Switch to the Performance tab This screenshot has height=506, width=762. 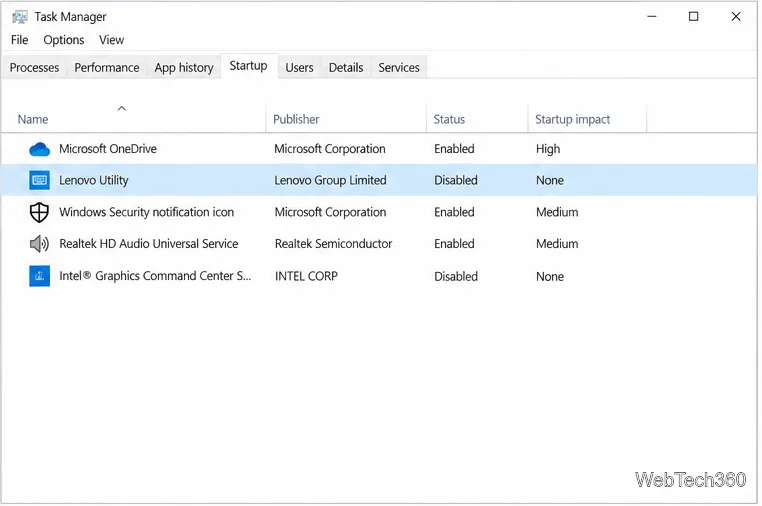(x=107, y=68)
